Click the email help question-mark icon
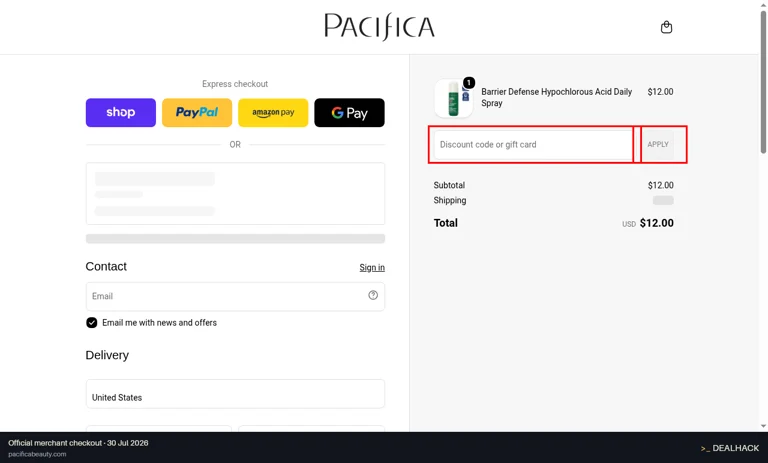The image size is (768, 463). point(373,295)
